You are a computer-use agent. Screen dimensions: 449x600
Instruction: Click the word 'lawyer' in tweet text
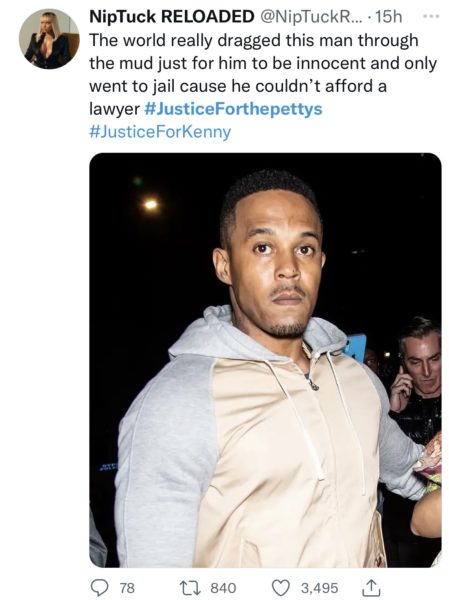[x=114, y=109]
